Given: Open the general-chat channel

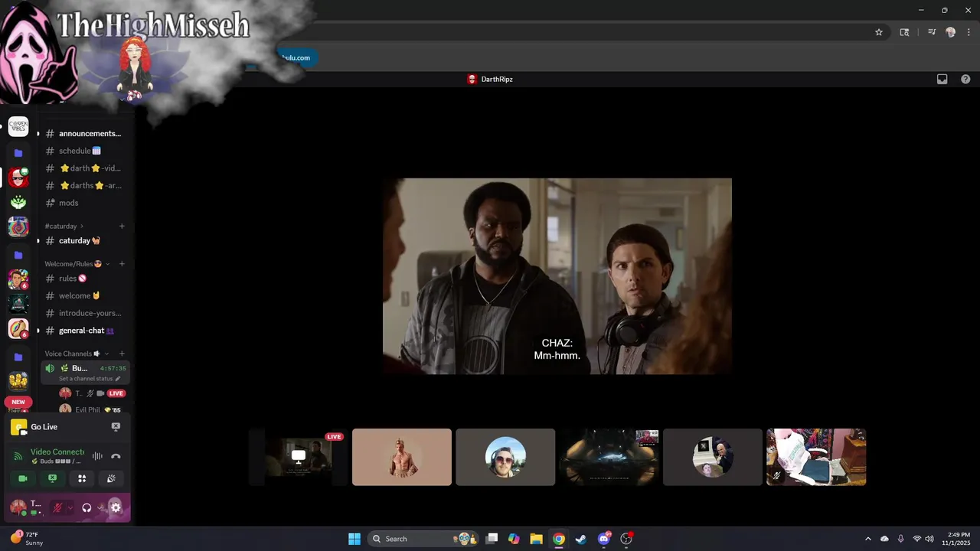Looking at the screenshot, I should tap(85, 331).
